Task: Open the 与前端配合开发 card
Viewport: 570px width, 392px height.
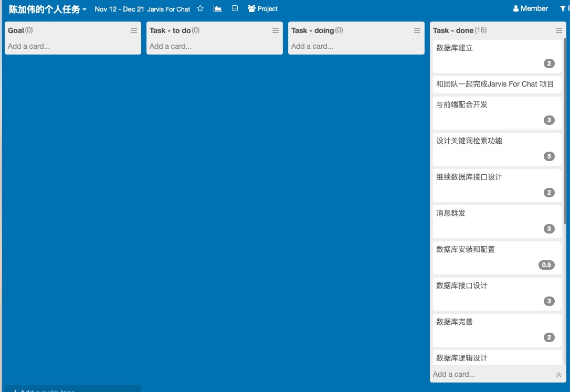Action: pyautogui.click(x=497, y=113)
